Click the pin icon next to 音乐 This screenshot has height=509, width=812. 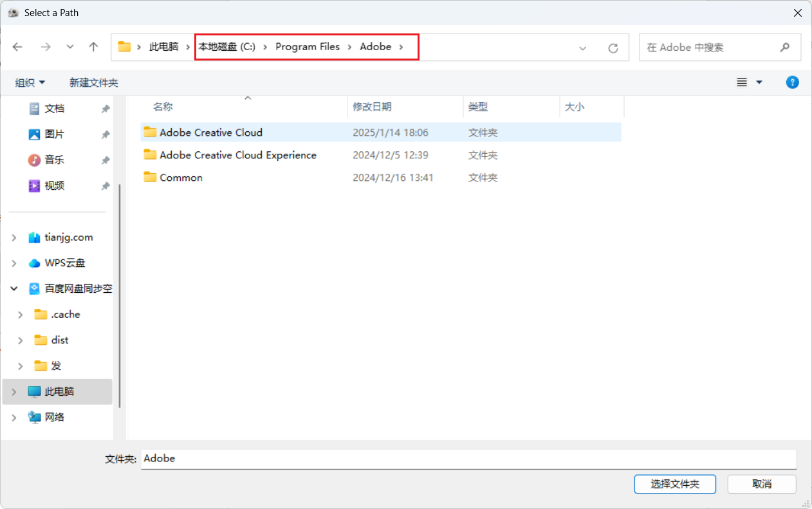pos(106,161)
